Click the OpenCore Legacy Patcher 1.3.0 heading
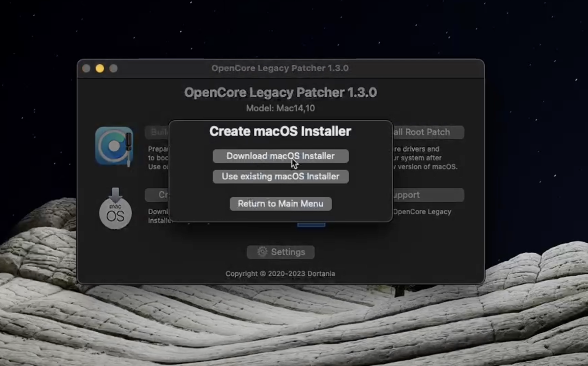 pos(281,93)
